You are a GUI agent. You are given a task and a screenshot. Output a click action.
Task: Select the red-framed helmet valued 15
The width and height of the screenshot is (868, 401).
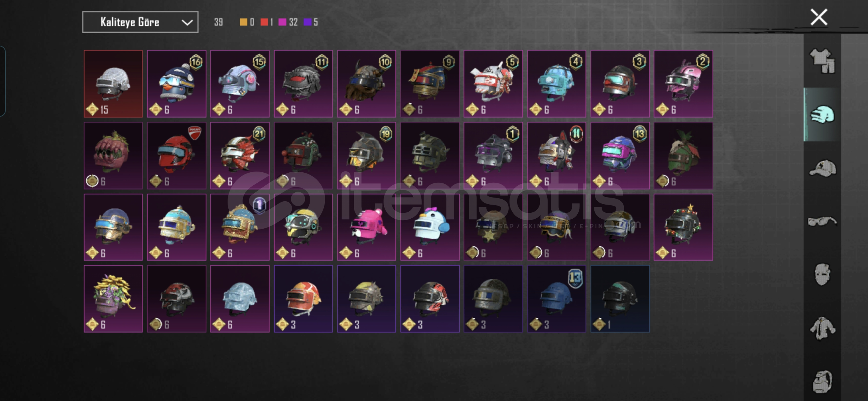(113, 84)
